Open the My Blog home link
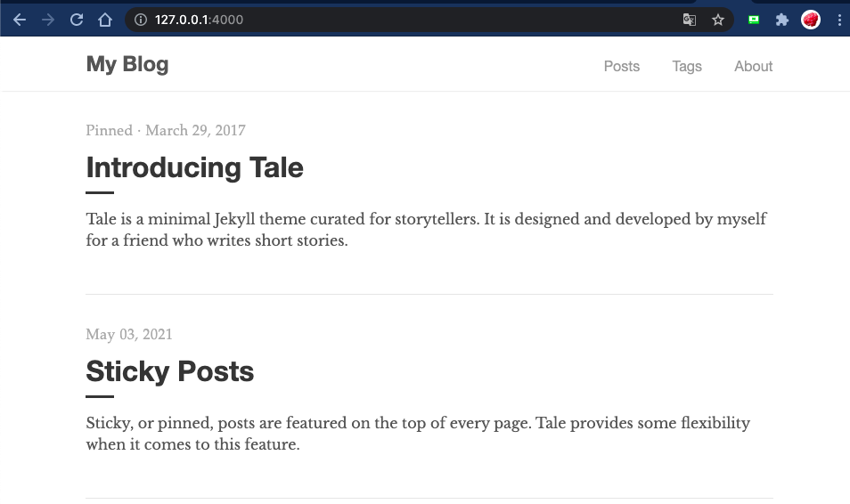Screen dimensions: 850x504 click(127, 64)
